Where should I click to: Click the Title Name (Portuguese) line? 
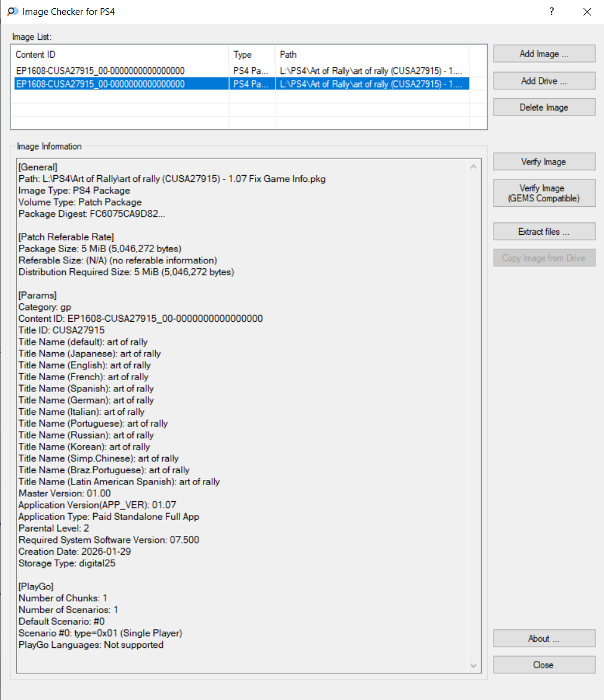[x=93, y=423]
